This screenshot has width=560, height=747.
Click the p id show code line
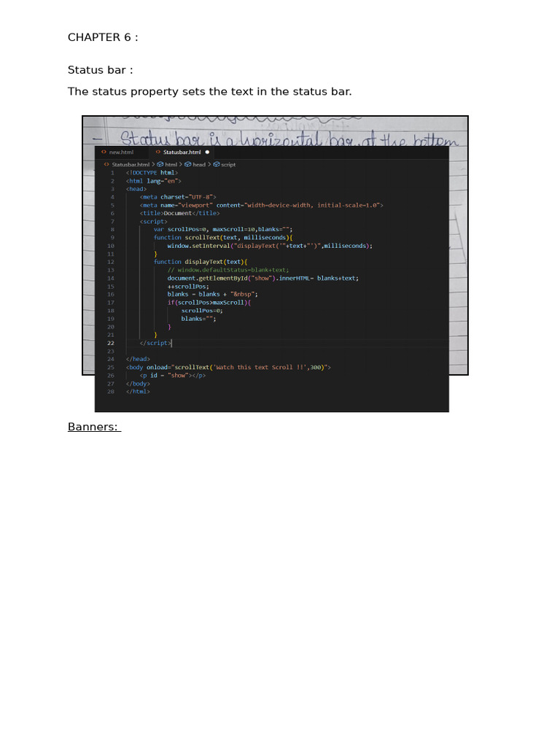(x=173, y=376)
